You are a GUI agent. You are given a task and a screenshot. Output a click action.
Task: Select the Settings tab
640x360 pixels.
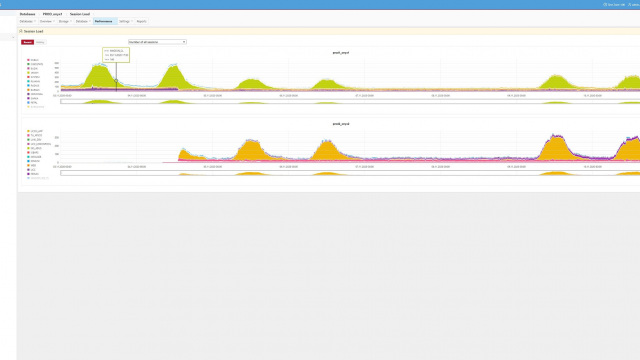(x=124, y=21)
